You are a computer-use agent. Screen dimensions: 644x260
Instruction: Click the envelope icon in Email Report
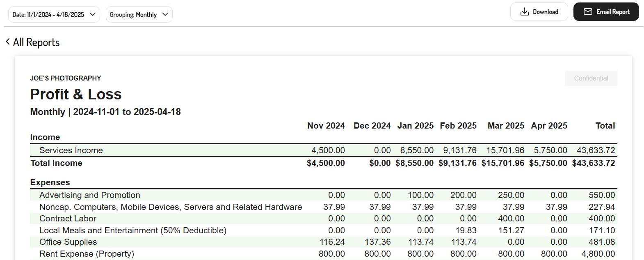pos(588,12)
